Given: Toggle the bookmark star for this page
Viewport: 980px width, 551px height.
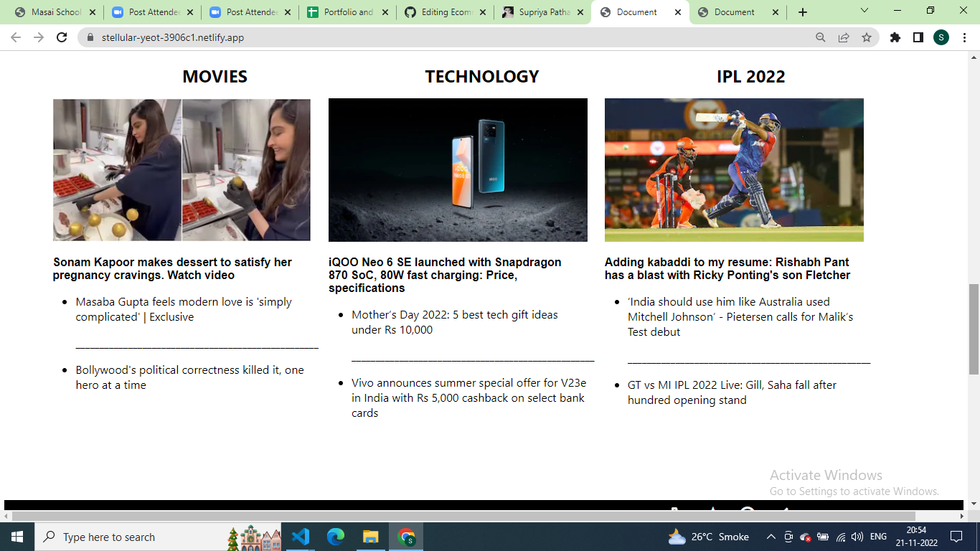Looking at the screenshot, I should [866, 37].
